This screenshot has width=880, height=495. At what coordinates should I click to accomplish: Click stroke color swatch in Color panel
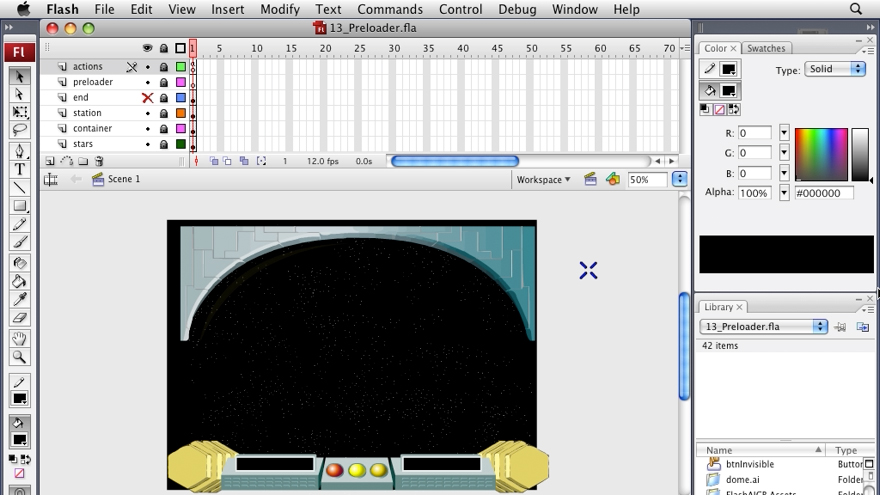[728, 69]
